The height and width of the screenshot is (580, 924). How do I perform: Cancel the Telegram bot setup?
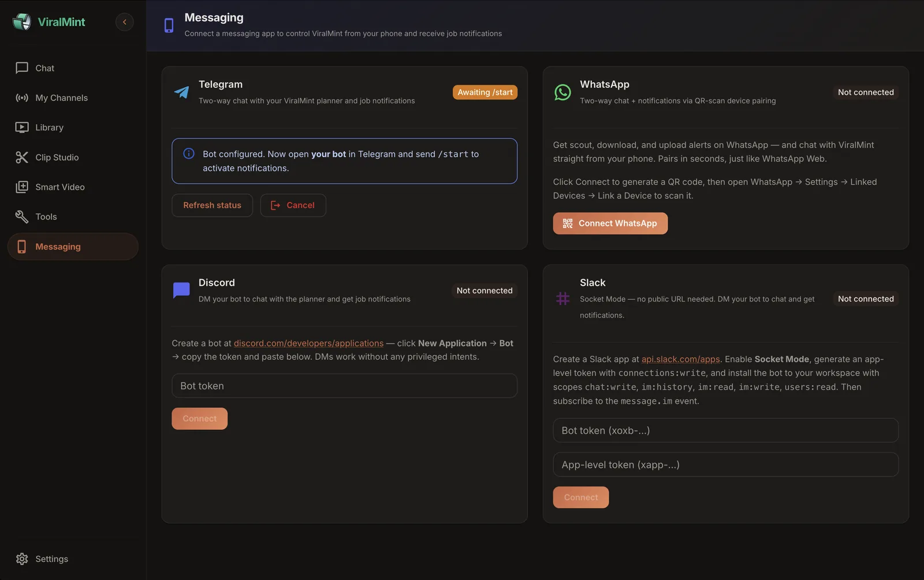coord(293,205)
